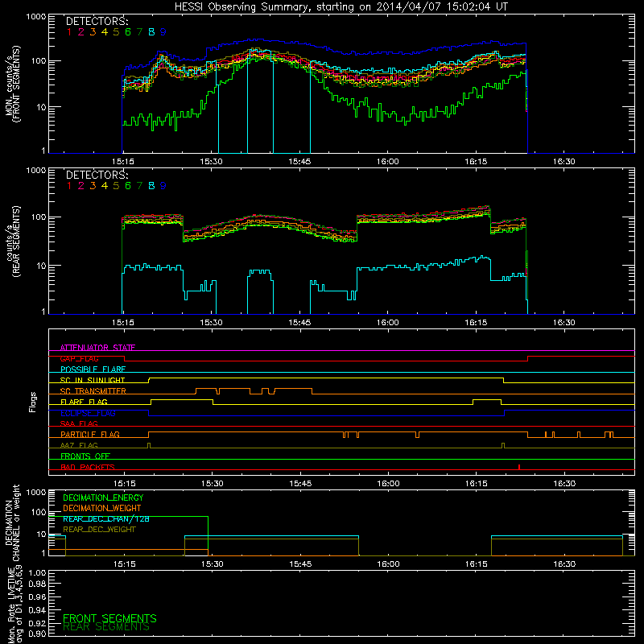This screenshot has width=644, height=644.
Task: Select green detector 6 in front segments legend
Action: point(128,32)
